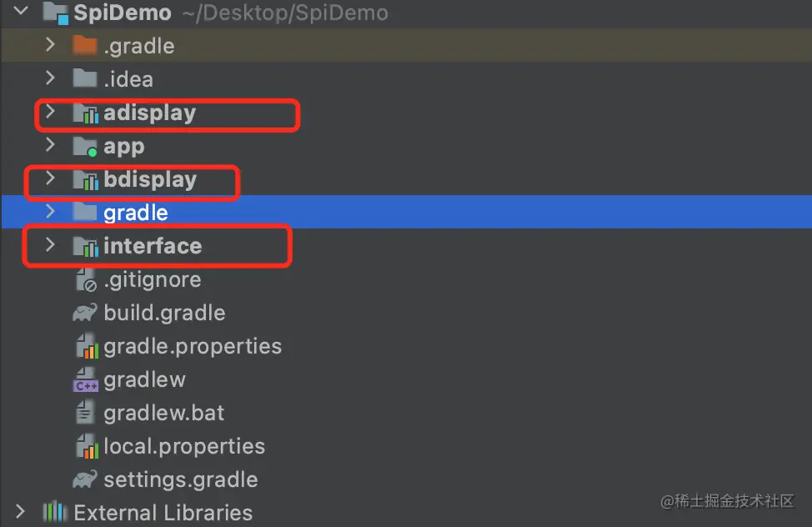Collapse the SpiDemo project root

pos(20,12)
